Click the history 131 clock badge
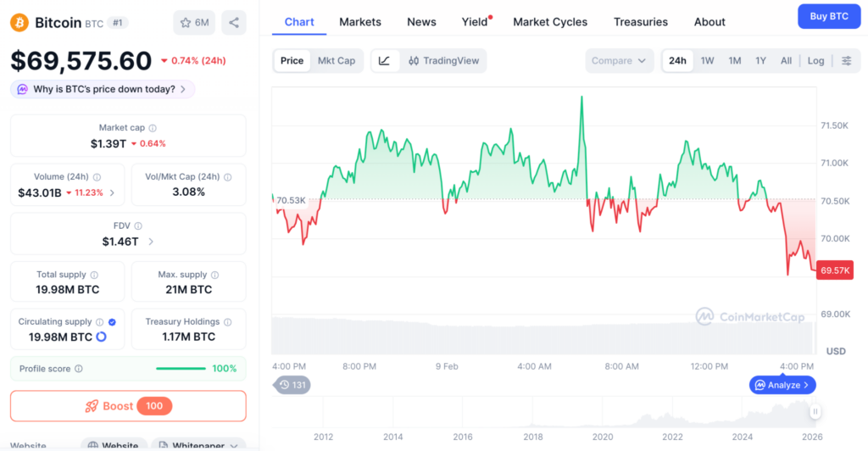Screen dimensions: 868x451 pyautogui.click(x=292, y=385)
